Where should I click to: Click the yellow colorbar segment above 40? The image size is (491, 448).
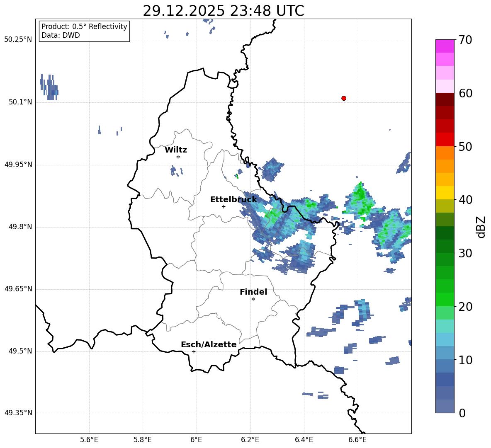pos(445,193)
